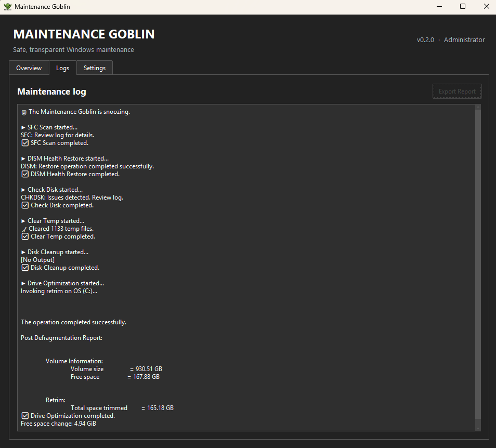Click checkmark beside SFC Scan completed
The height and width of the screenshot is (448, 496).
pyautogui.click(x=25, y=143)
